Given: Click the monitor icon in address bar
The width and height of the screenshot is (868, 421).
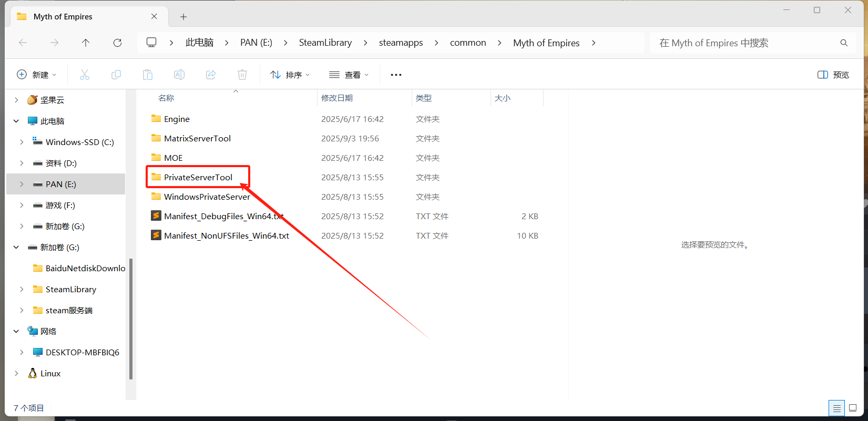Looking at the screenshot, I should coord(151,43).
